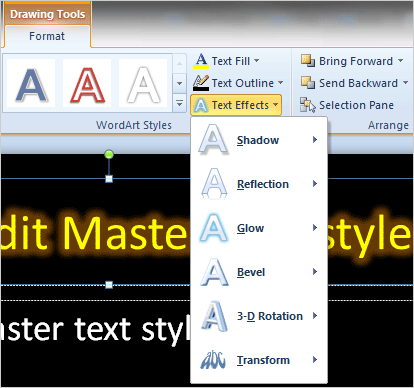Image resolution: width=414 pixels, height=388 pixels.
Task: Select the red outlined WordArt style thumbnail
Action: point(87,83)
